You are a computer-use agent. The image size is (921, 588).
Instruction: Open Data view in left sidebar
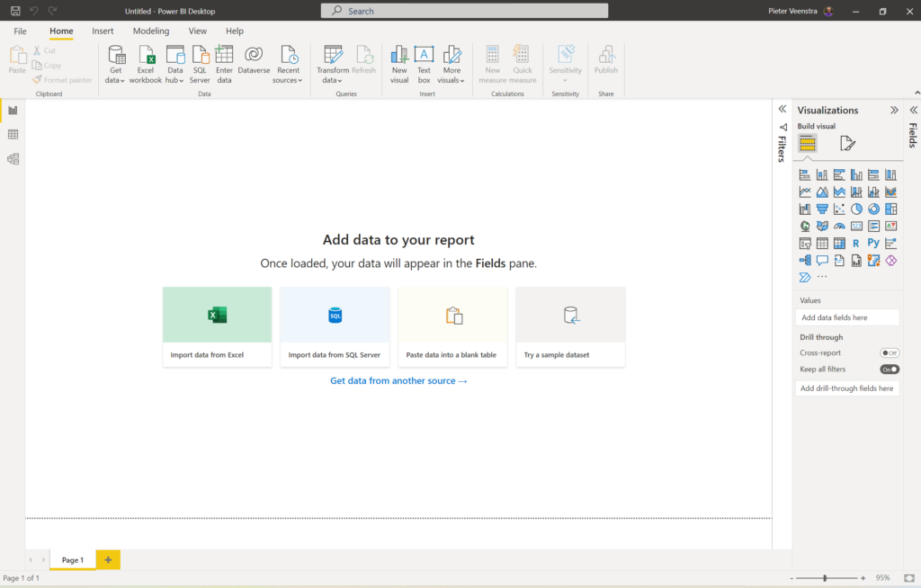coord(13,135)
